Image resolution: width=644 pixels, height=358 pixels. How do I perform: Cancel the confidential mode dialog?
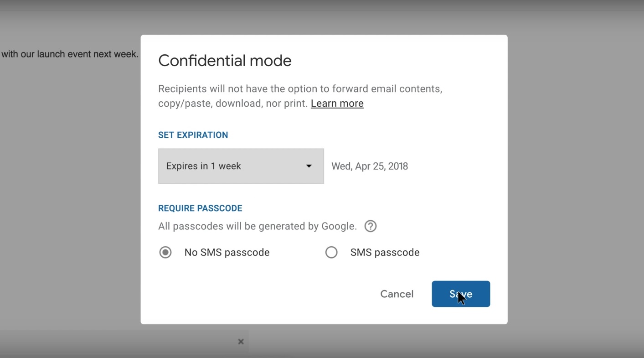click(x=397, y=294)
